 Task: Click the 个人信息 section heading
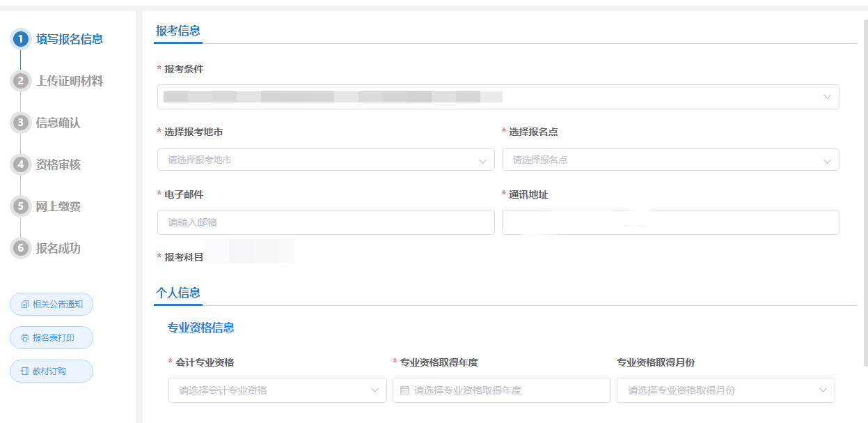tap(178, 293)
